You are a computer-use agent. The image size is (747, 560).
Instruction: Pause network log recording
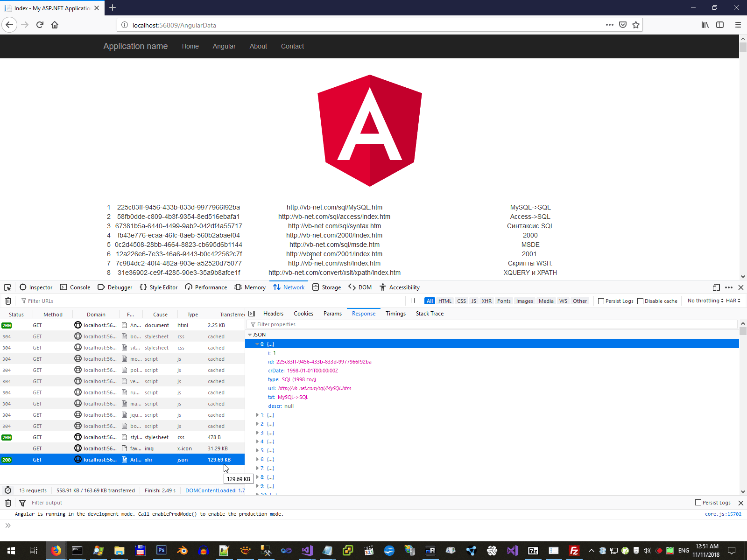pos(413,301)
